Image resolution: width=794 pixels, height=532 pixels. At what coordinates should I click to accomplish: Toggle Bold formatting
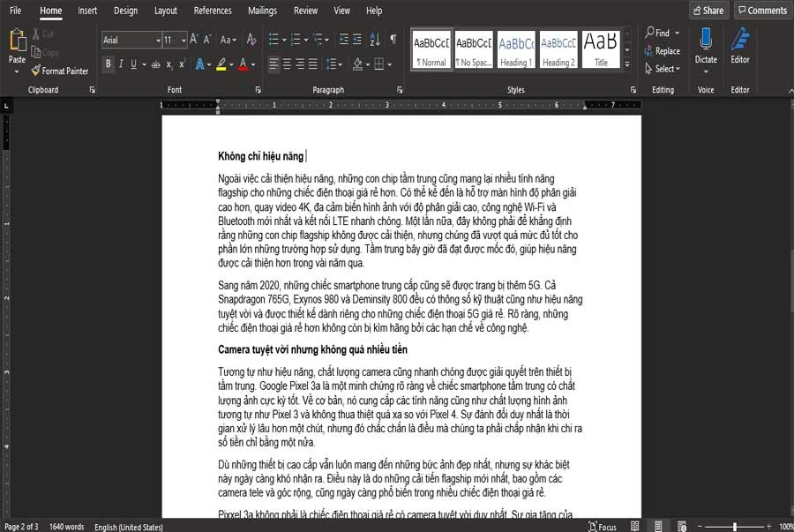click(x=109, y=64)
